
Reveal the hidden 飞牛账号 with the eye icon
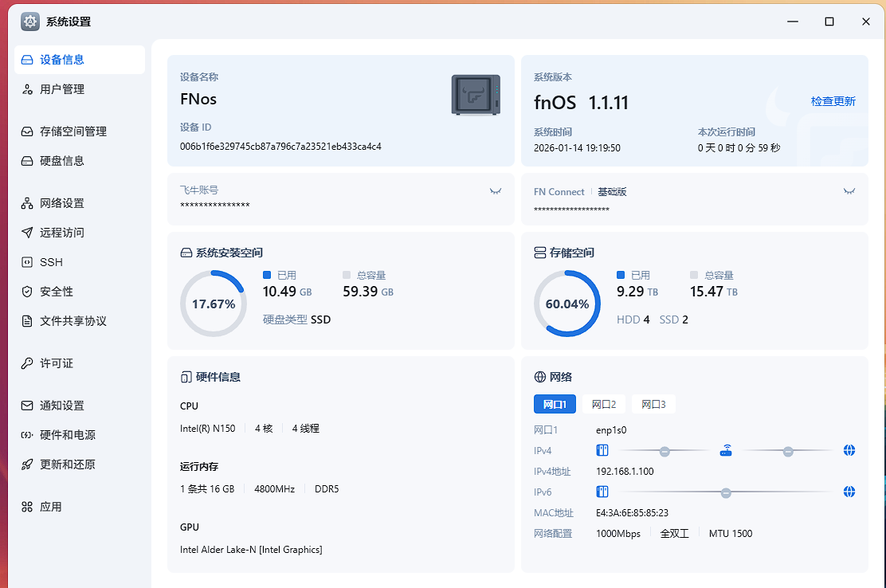click(496, 191)
